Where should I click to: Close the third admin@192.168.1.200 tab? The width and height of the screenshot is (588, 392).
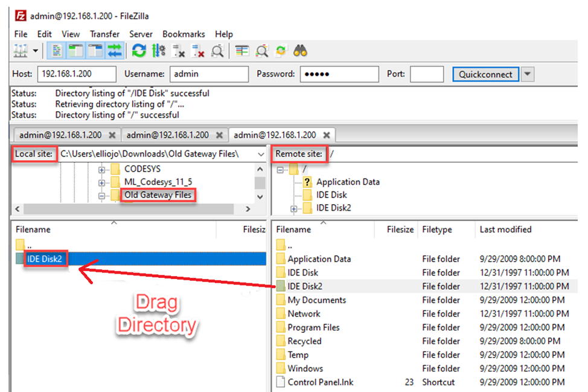click(x=327, y=135)
